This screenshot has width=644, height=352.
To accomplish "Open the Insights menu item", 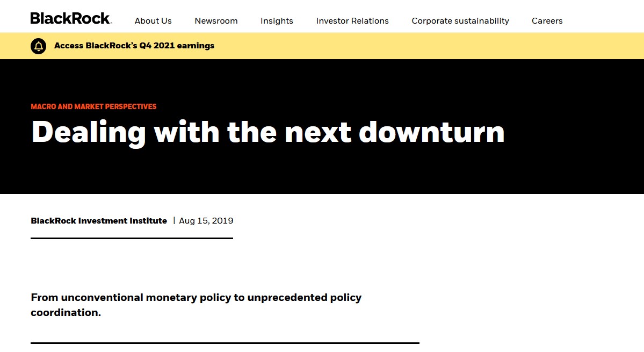I will [277, 21].
